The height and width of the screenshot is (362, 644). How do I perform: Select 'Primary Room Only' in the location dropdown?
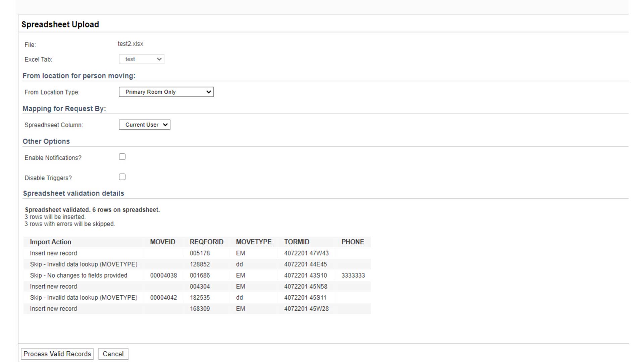pyautogui.click(x=166, y=92)
